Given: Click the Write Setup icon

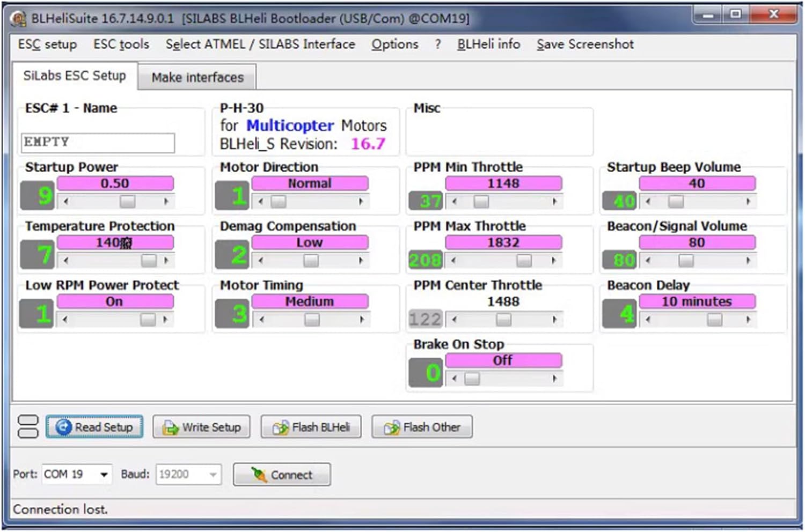Looking at the screenshot, I should [x=171, y=427].
